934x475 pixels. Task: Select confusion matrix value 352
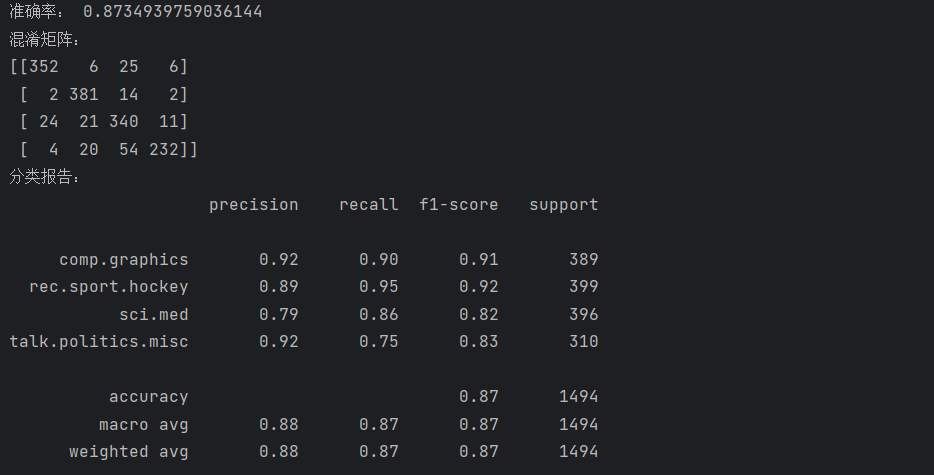[44, 67]
